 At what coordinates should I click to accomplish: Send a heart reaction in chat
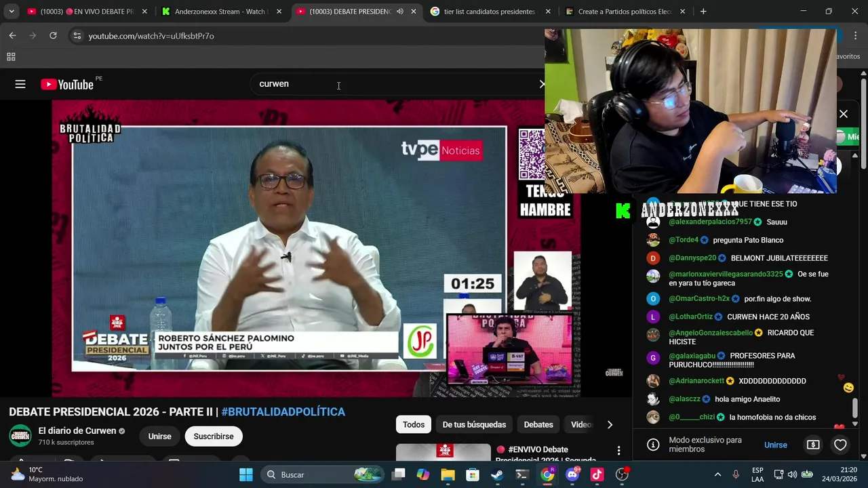coord(840,445)
